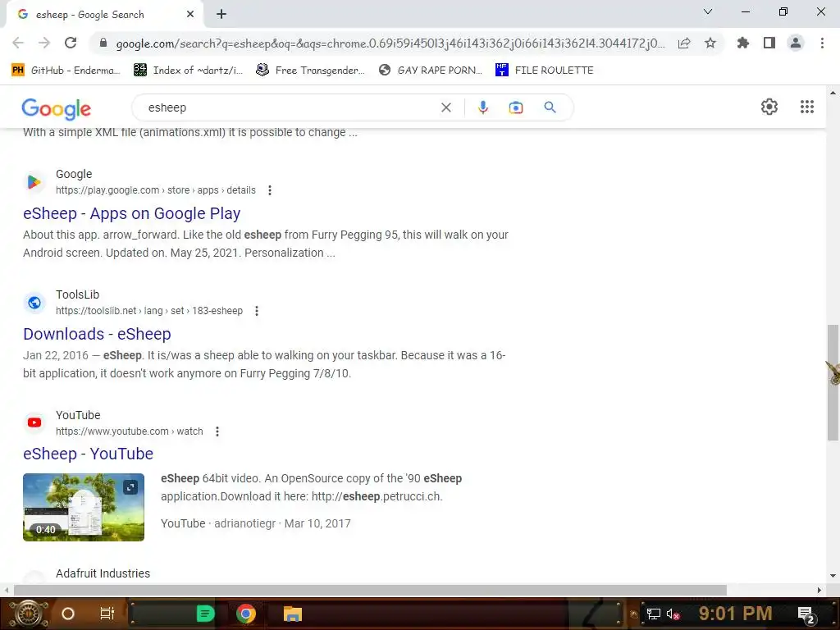Open the Google apps grid

click(x=807, y=107)
